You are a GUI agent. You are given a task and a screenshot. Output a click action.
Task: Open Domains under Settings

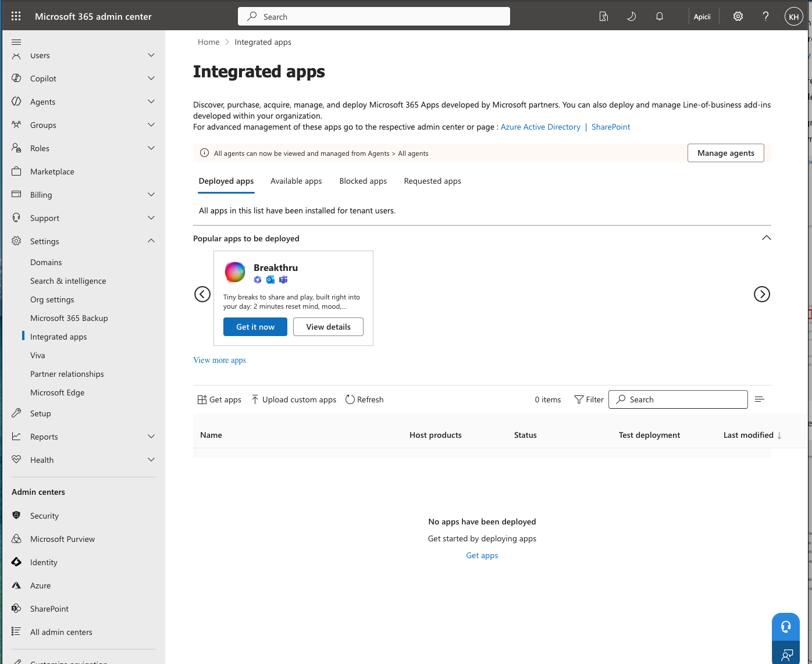click(x=46, y=262)
